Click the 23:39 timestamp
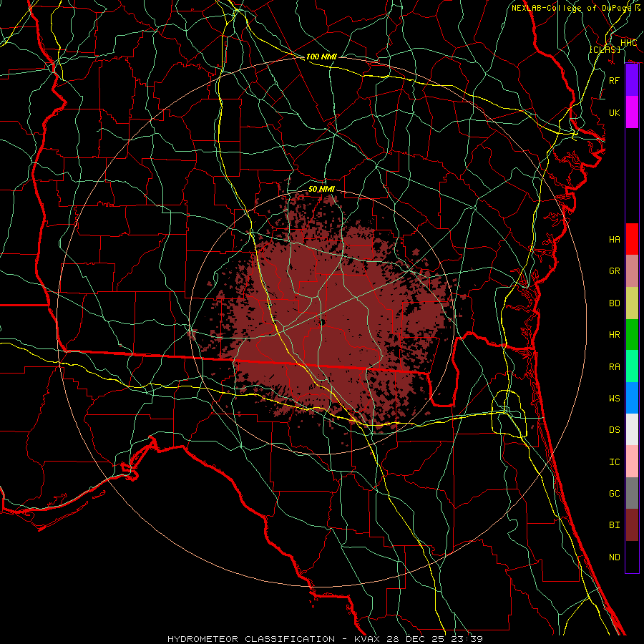 pos(466,639)
